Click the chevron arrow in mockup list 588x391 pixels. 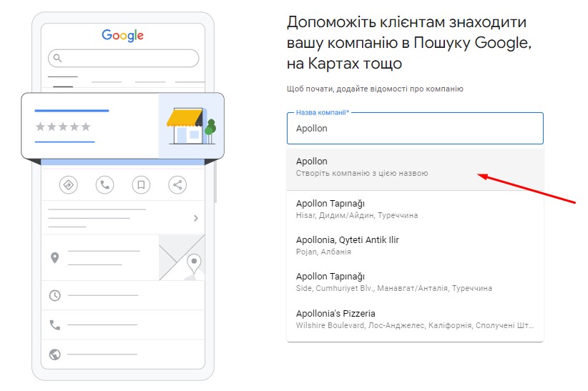[x=196, y=218]
